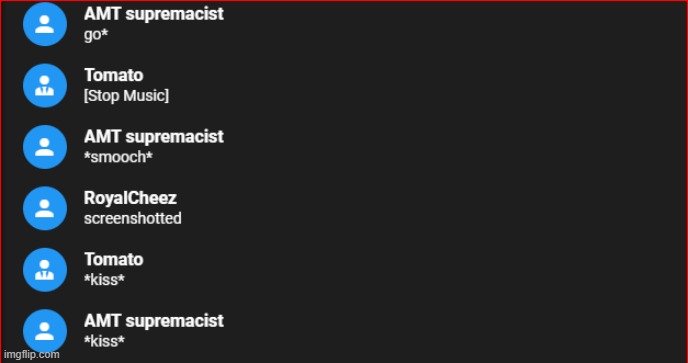Select AMT supremacist name above *smooch*
Screen dimensions: 688x363
click(x=154, y=137)
